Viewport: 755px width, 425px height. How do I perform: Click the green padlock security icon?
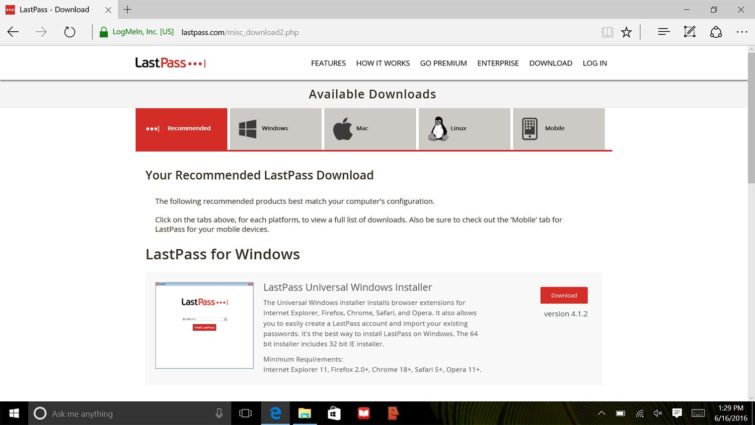point(104,32)
